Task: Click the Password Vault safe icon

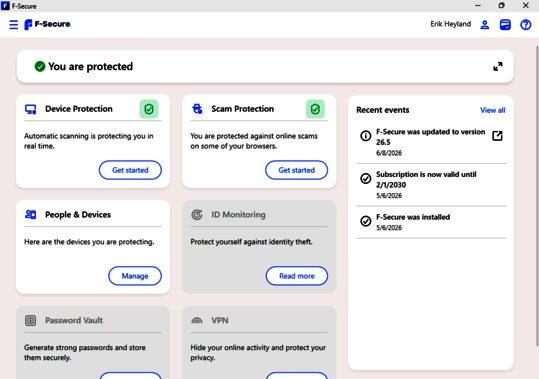Action: [30, 321]
